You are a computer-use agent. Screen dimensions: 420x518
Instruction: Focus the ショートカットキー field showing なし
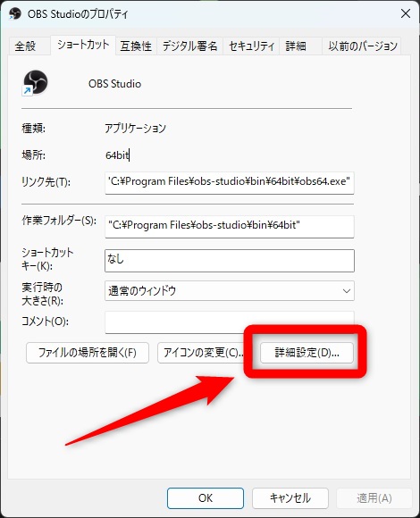tap(230, 261)
